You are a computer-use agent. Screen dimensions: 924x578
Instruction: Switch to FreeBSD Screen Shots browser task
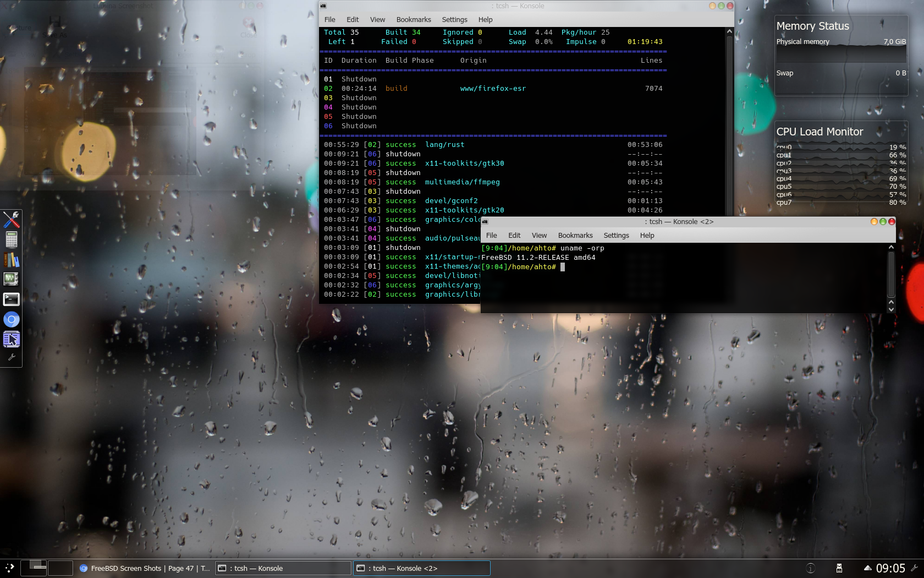point(145,568)
